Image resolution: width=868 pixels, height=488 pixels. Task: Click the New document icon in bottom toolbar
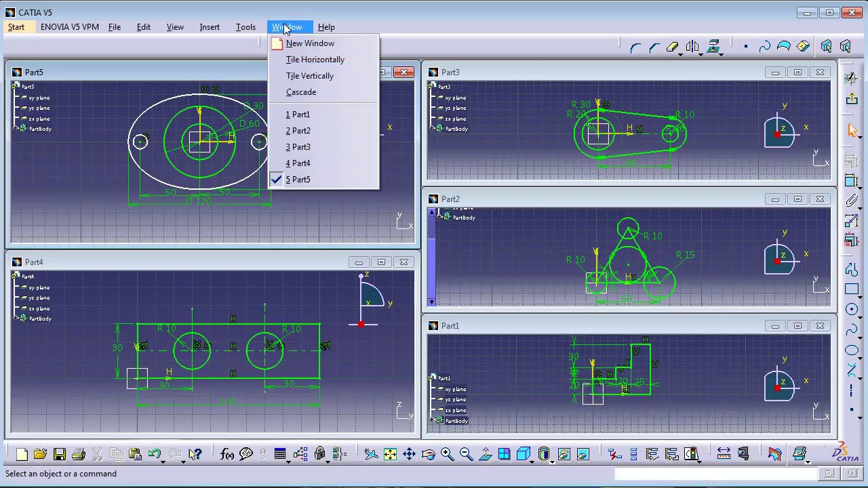click(x=22, y=454)
